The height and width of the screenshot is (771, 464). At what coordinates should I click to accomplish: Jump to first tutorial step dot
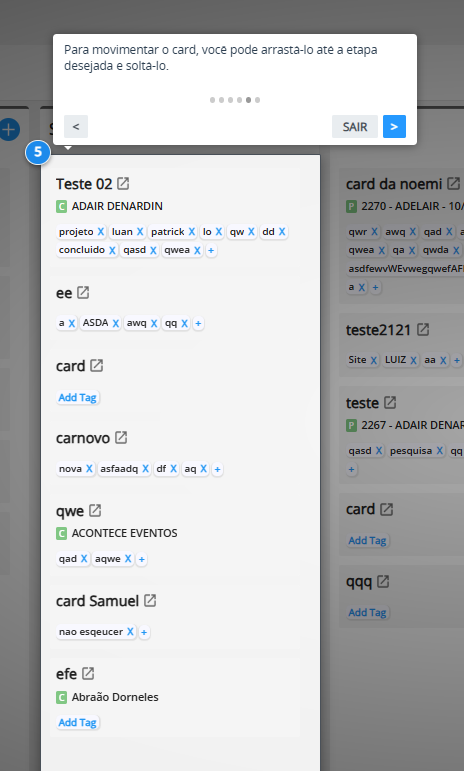(x=212, y=100)
